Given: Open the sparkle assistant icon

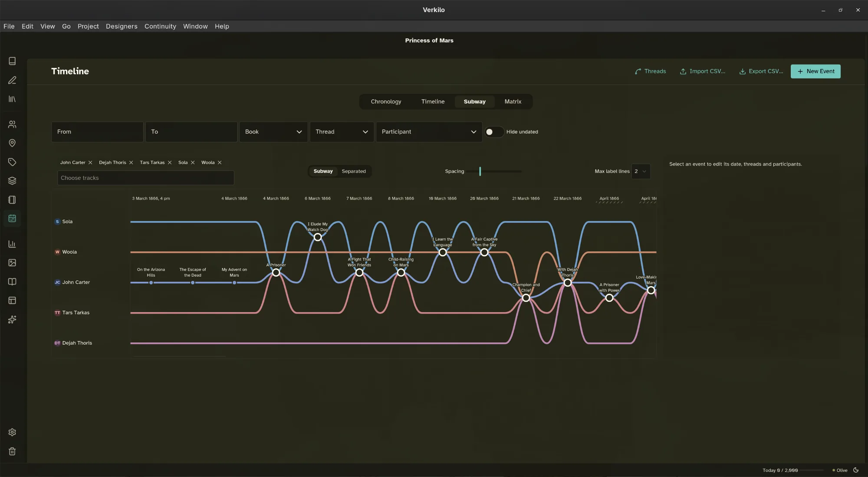Looking at the screenshot, I should [x=12, y=320].
